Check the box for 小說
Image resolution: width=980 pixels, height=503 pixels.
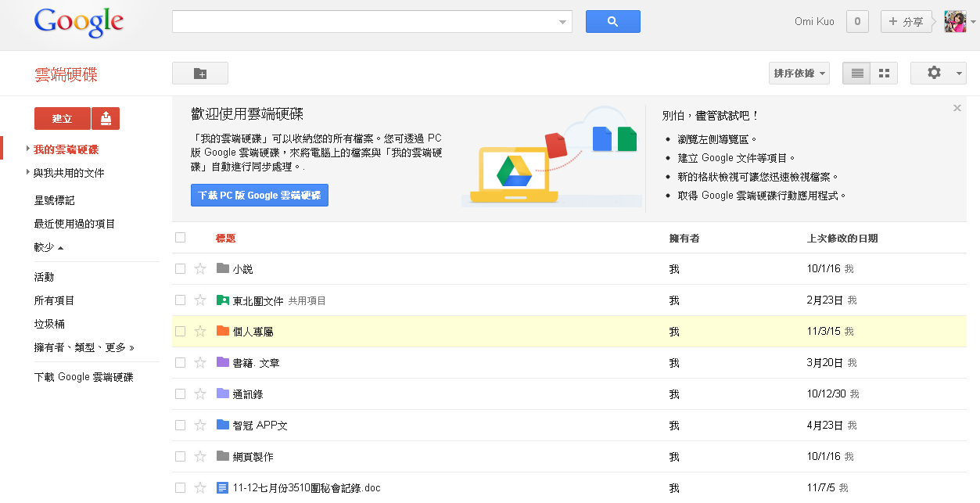coord(181,269)
